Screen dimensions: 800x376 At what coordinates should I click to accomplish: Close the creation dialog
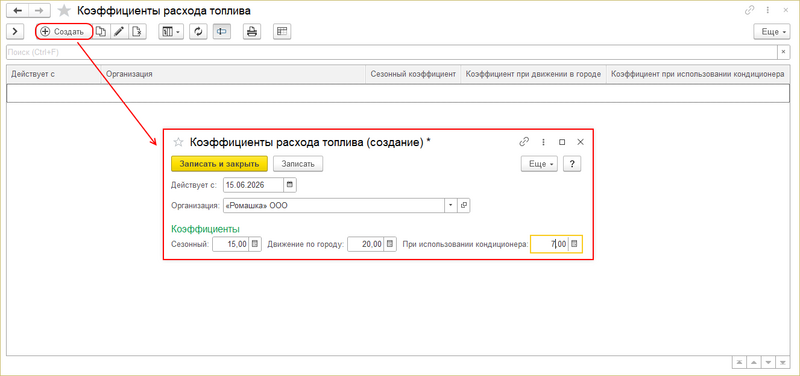580,142
